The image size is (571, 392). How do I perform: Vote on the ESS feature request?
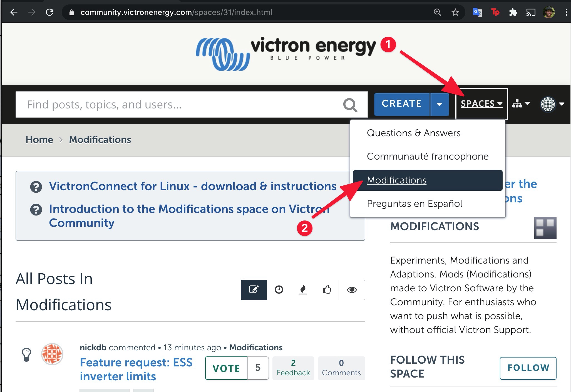tap(226, 368)
